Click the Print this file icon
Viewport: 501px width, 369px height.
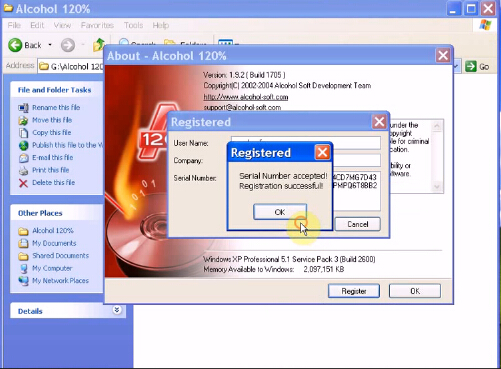pos(23,170)
